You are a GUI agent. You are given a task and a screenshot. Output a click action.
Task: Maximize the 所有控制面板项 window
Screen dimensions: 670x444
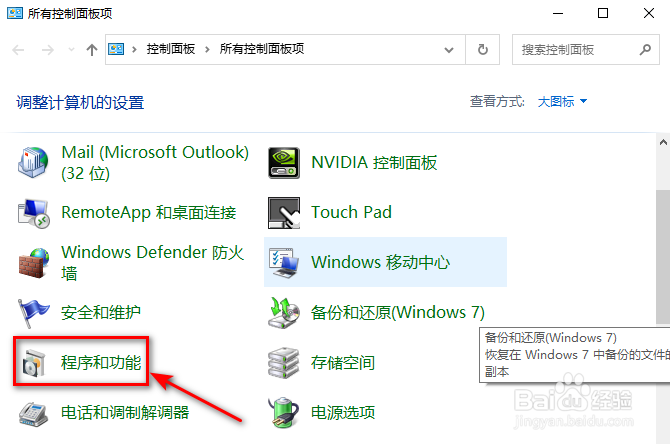click(603, 14)
